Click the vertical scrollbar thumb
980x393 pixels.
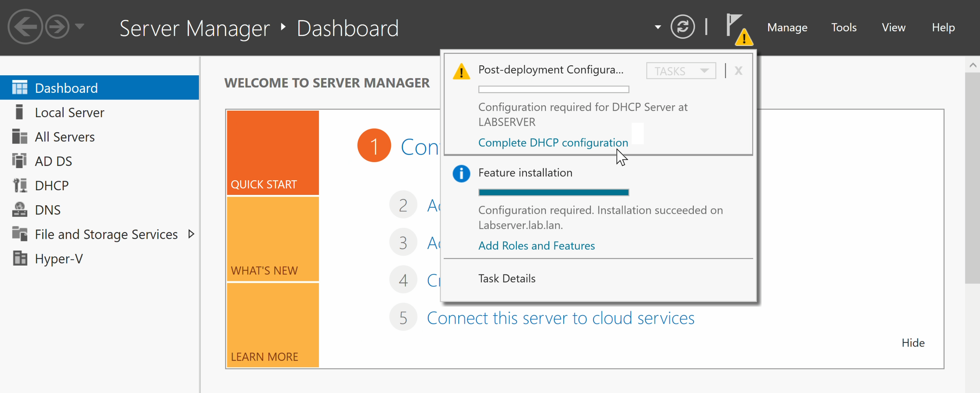click(972, 178)
